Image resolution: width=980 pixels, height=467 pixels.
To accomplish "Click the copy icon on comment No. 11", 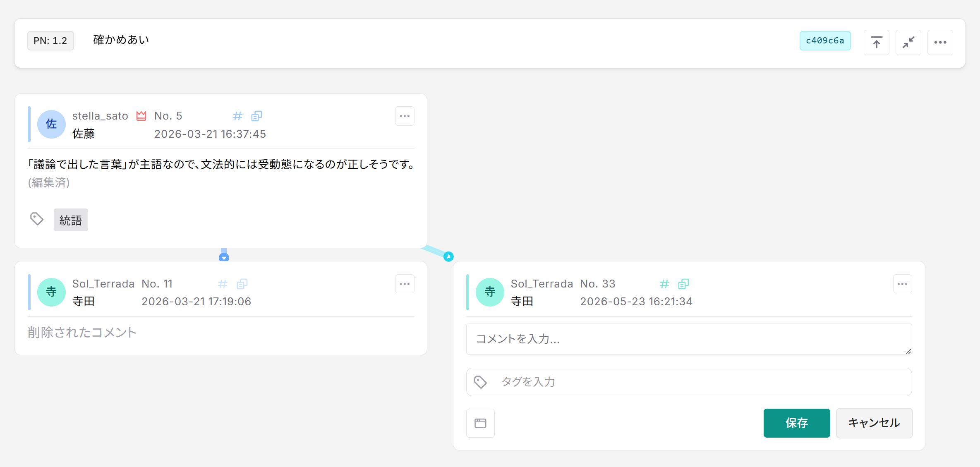I will tap(242, 284).
